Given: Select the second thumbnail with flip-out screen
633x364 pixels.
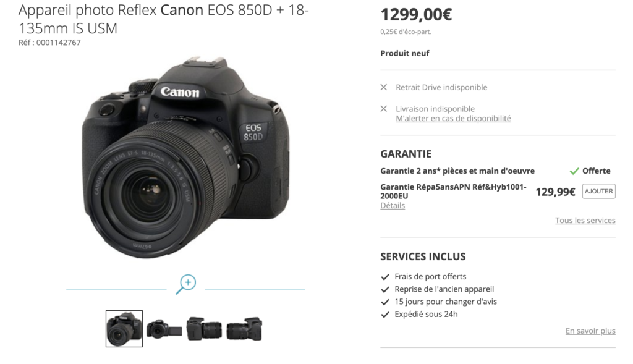Looking at the screenshot, I should tap(164, 329).
